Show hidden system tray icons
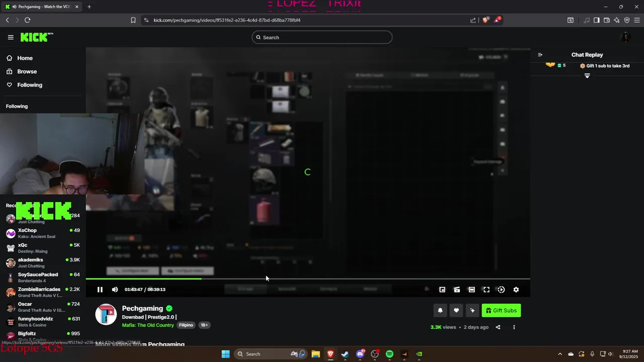The height and width of the screenshot is (362, 644). click(x=560, y=354)
